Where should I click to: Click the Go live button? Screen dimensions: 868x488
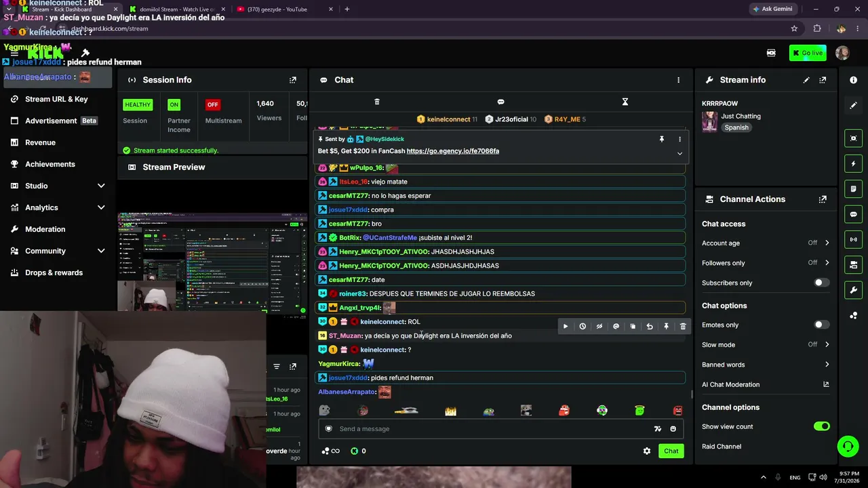tap(808, 53)
